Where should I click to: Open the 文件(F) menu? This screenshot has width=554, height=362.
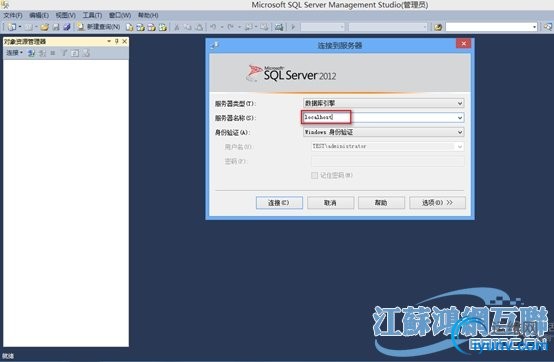coord(13,15)
